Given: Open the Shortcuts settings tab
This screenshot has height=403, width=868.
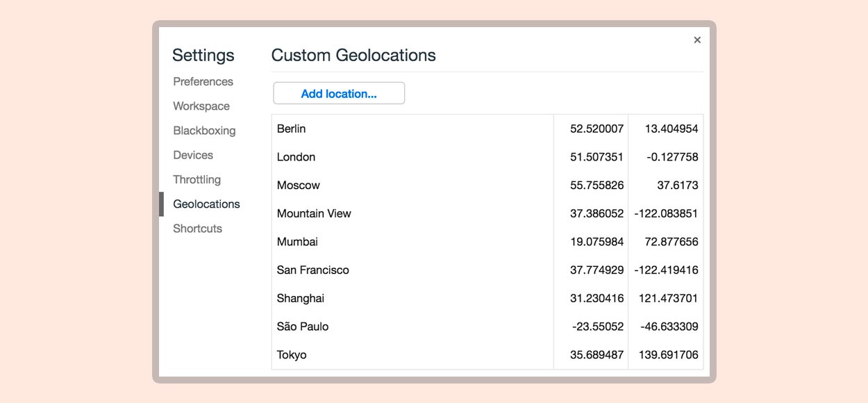Looking at the screenshot, I should (x=198, y=229).
